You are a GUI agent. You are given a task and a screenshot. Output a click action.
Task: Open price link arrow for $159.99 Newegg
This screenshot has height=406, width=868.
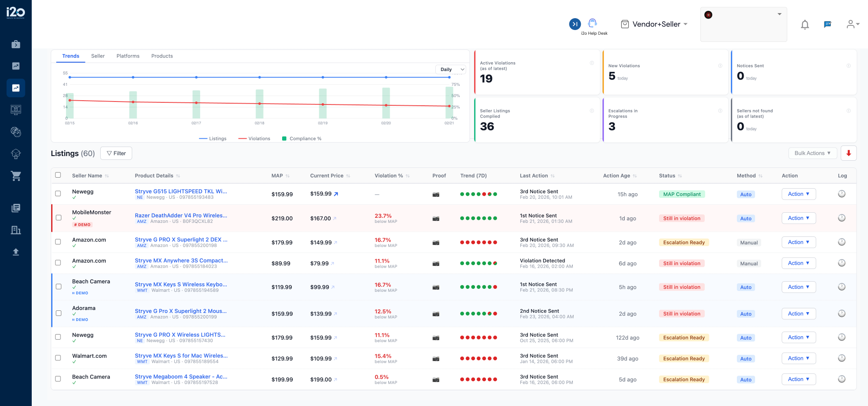[x=336, y=194]
